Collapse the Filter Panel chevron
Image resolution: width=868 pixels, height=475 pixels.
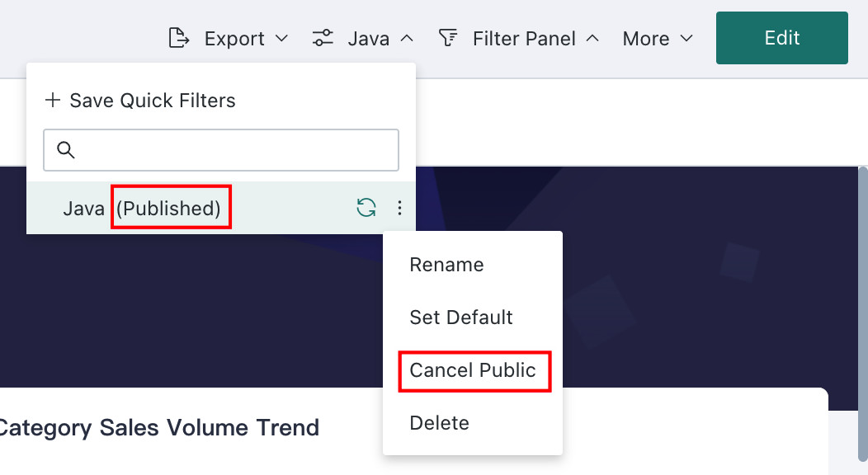tap(592, 38)
